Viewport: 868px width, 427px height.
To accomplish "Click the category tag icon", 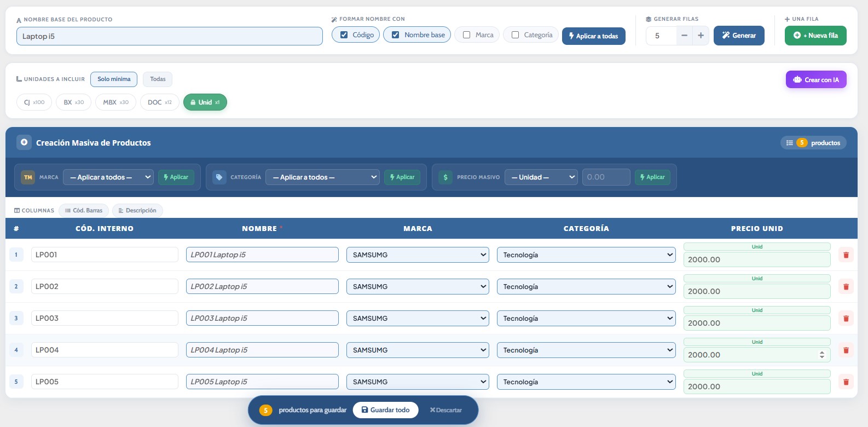I will 219,177.
